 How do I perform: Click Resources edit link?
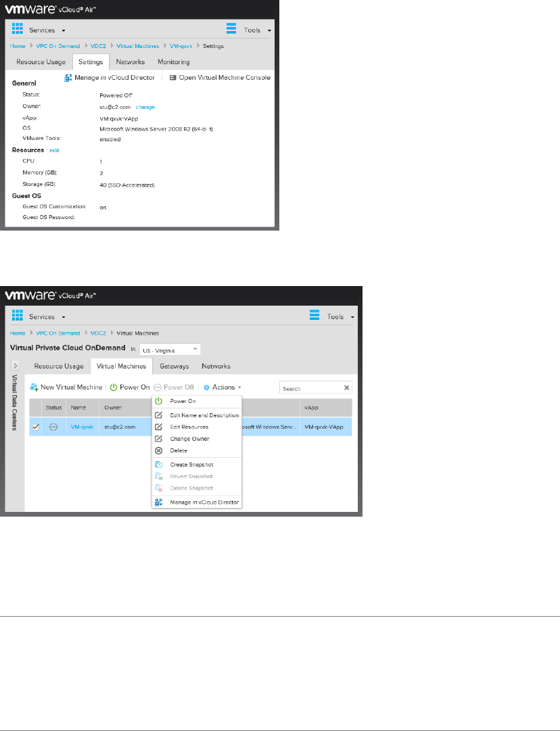(x=54, y=151)
